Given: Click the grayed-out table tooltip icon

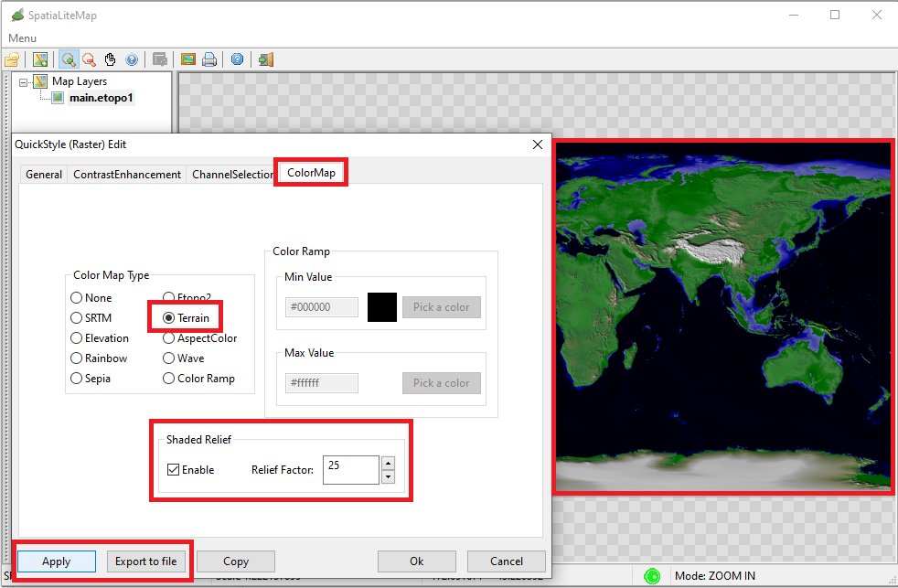Looking at the screenshot, I should pos(160,59).
